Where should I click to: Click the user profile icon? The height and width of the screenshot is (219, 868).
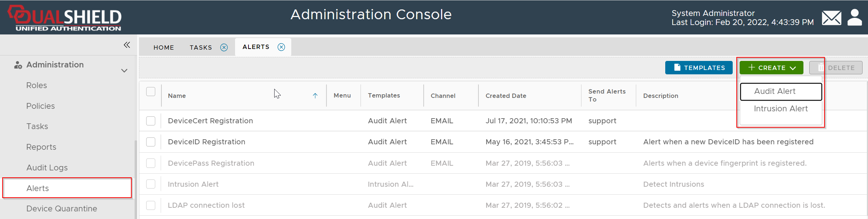pos(855,17)
